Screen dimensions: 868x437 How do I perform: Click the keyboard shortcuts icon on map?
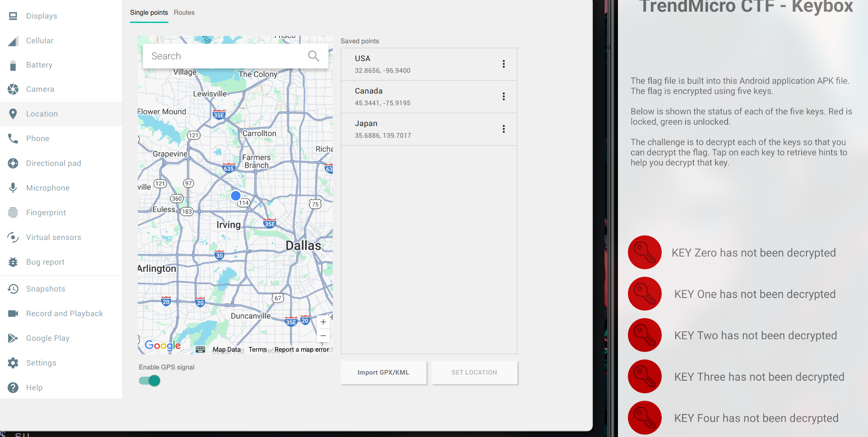click(200, 350)
